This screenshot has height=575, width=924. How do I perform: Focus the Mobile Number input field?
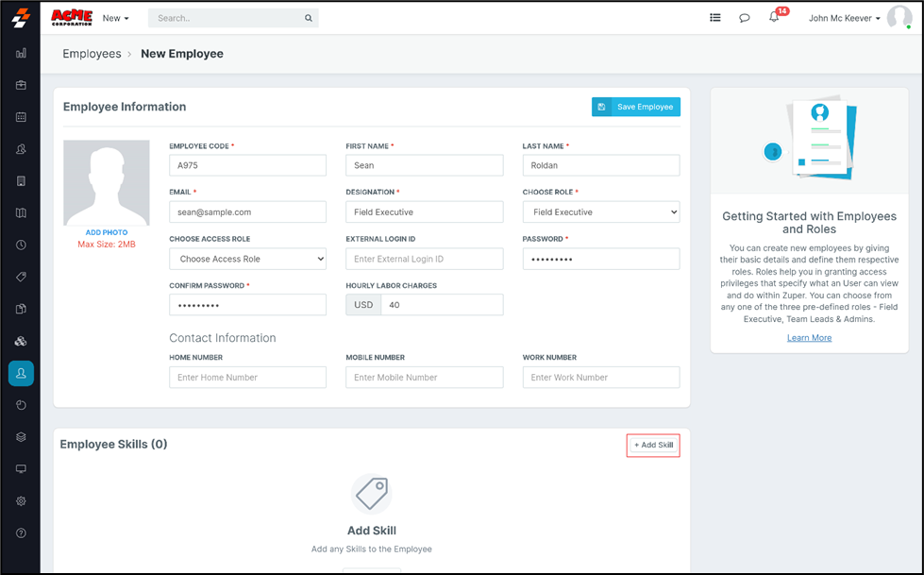pyautogui.click(x=424, y=378)
